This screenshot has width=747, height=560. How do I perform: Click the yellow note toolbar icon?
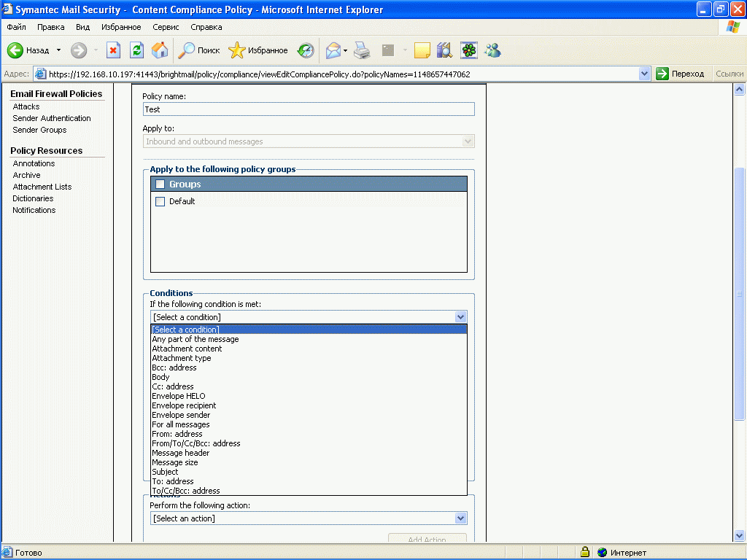pos(422,50)
